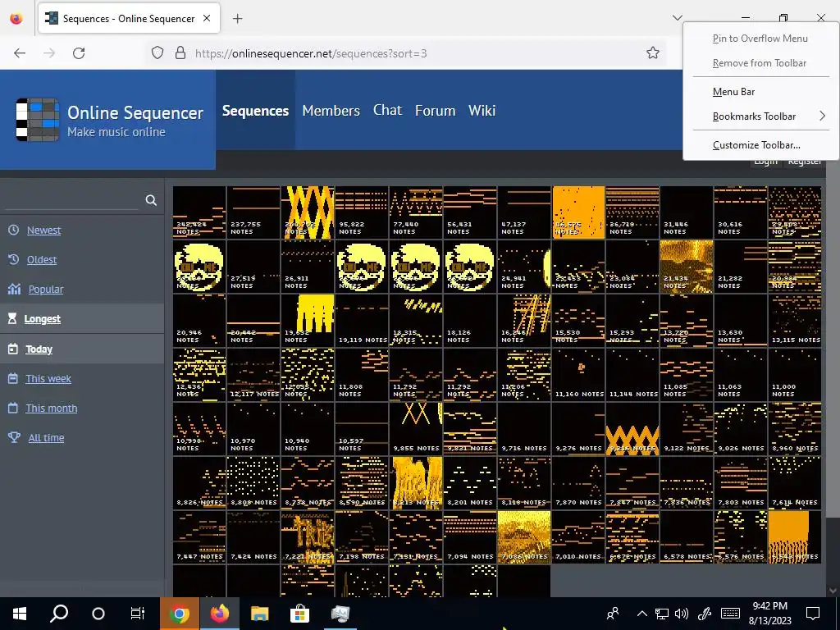Open the 13,115 notes sequence thumbnail

click(794, 321)
